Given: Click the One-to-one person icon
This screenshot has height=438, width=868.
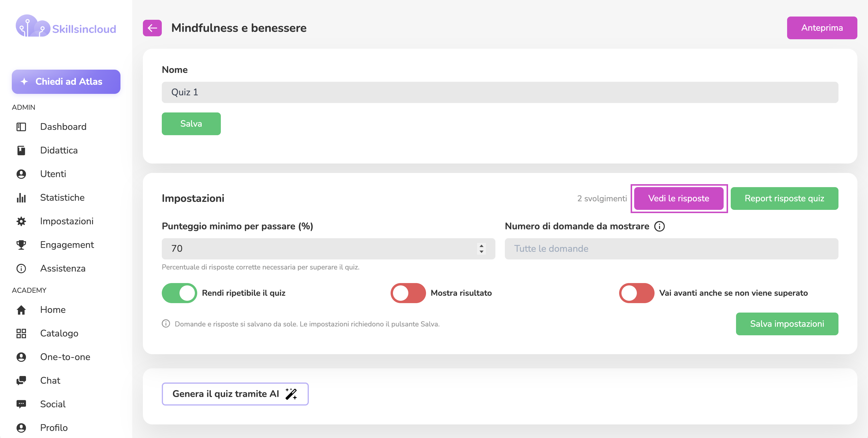Looking at the screenshot, I should (21, 357).
